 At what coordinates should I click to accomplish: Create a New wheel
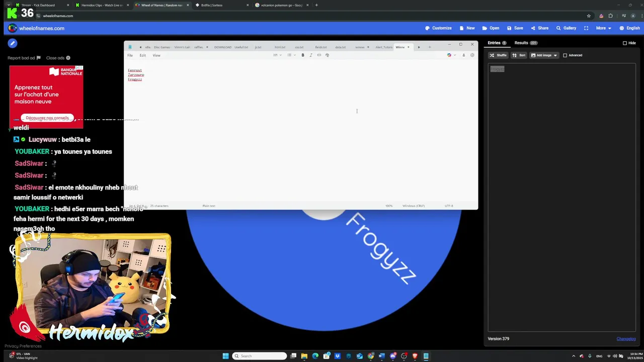(x=467, y=28)
